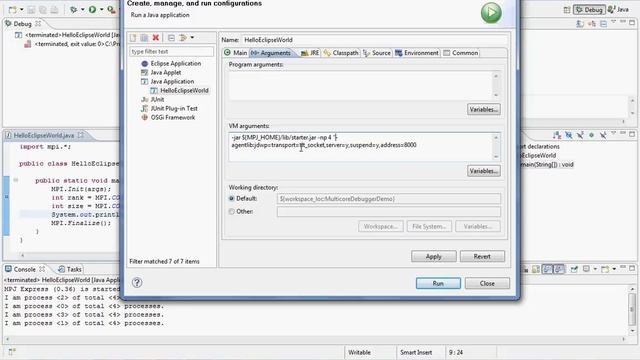640x360 pixels.
Task: Delete selected launch configuration with red X
Action: (x=156, y=38)
